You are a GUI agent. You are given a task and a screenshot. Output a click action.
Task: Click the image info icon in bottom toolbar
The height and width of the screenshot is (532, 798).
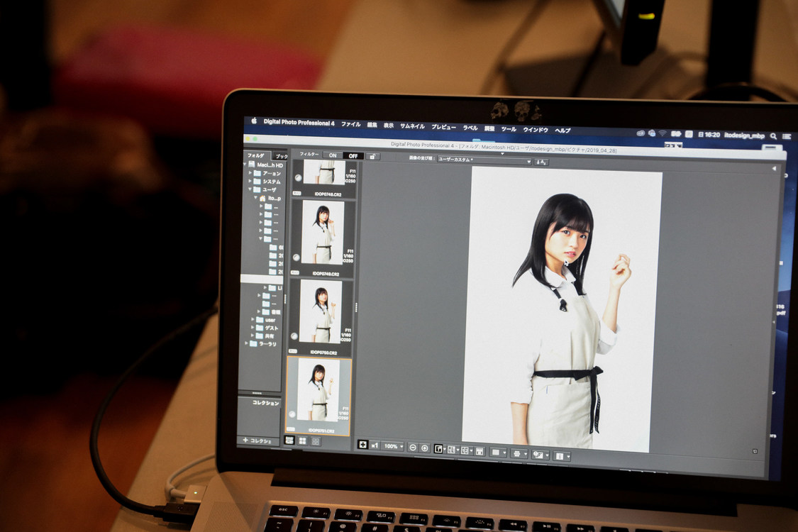point(560,455)
